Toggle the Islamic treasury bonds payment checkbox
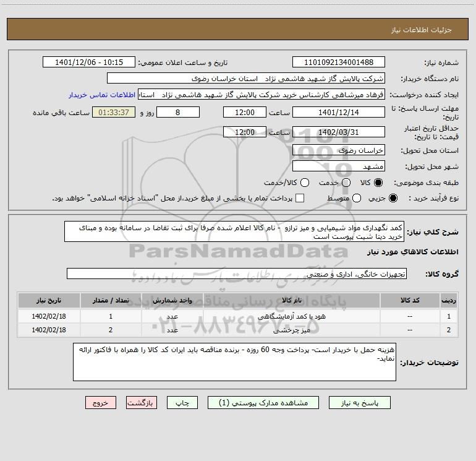Viewport: 476px width, 461px height. [x=300, y=198]
